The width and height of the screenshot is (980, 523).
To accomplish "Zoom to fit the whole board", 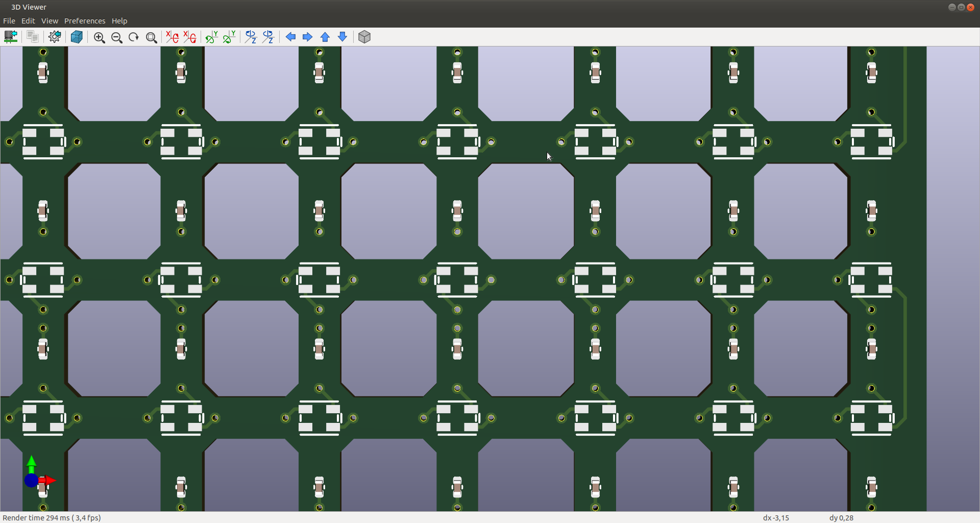I will coord(151,37).
